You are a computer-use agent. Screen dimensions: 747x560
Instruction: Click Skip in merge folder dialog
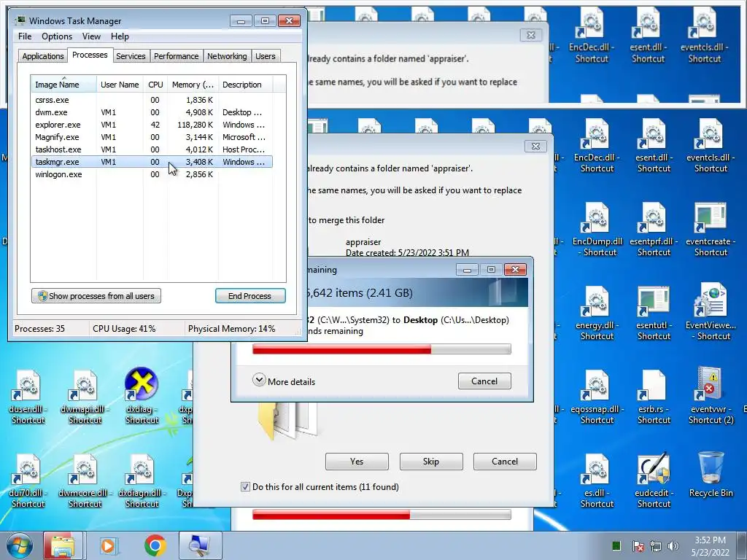click(x=430, y=462)
